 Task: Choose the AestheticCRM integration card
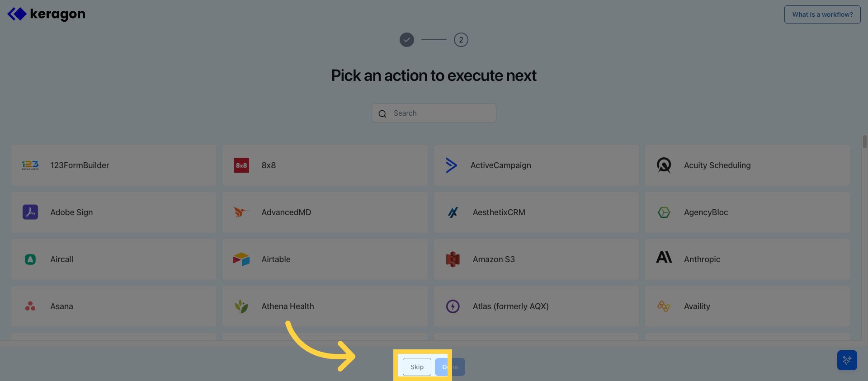coord(536,212)
